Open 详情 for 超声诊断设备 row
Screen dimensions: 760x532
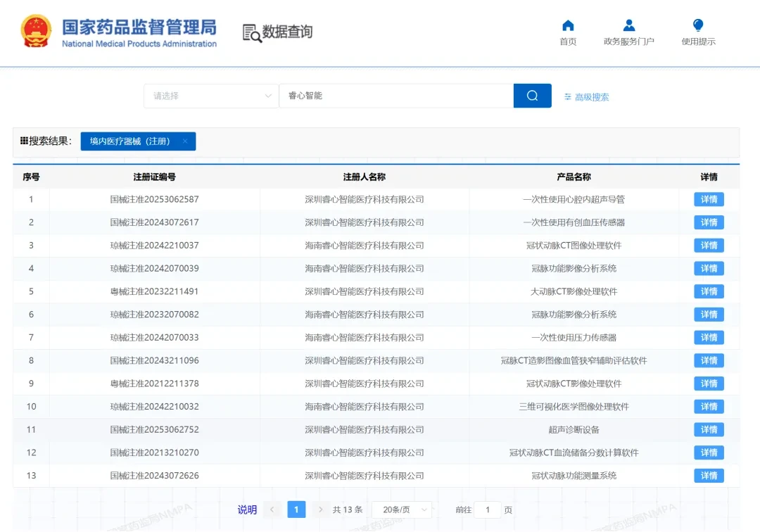tap(709, 429)
